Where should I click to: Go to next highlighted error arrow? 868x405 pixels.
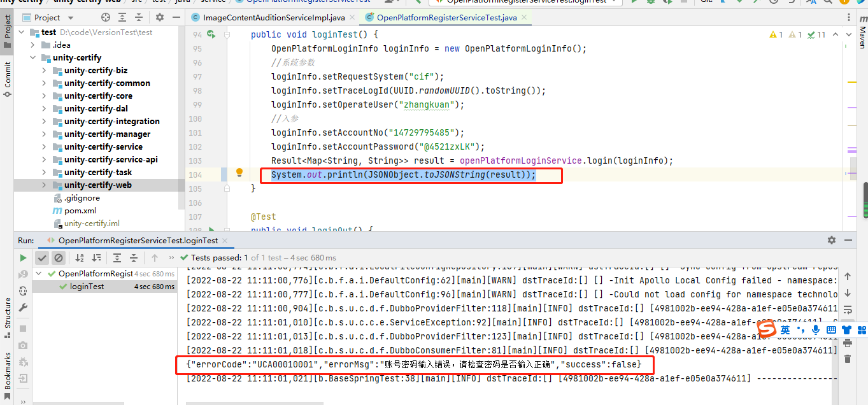[848, 35]
